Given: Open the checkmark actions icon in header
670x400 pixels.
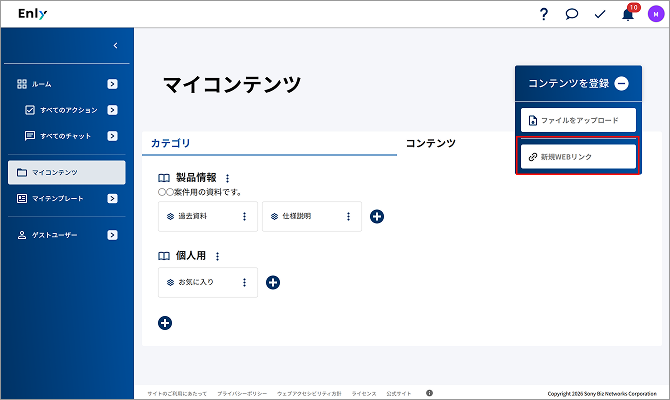Looking at the screenshot, I should [x=600, y=15].
